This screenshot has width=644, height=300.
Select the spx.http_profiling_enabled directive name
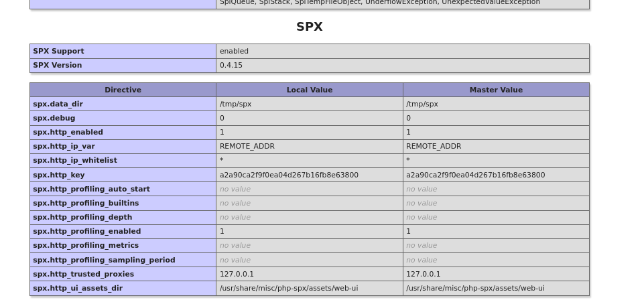pyautogui.click(x=86, y=231)
